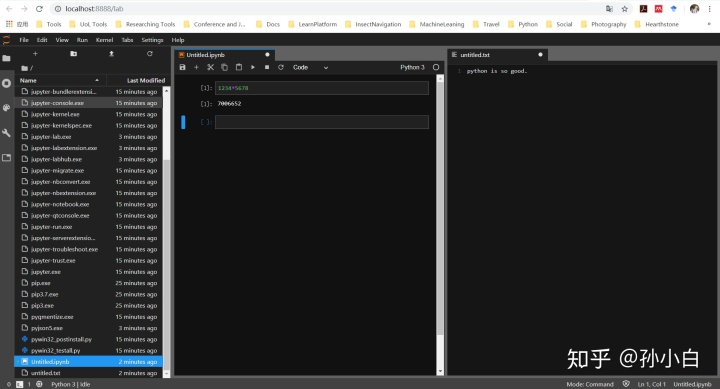Select Untitled.ipynb in file list
This screenshot has height=389, width=720.
point(88,362)
